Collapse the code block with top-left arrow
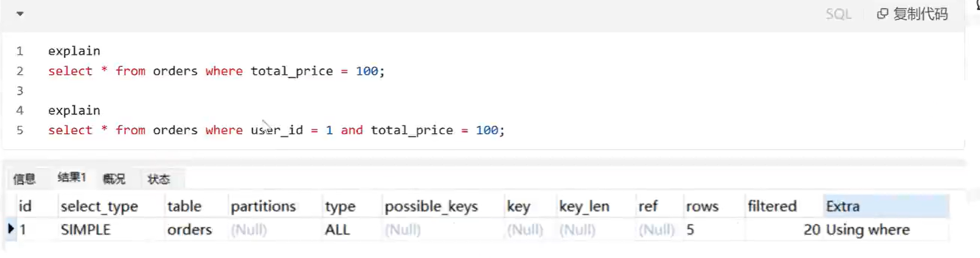980x258 pixels. click(20, 13)
